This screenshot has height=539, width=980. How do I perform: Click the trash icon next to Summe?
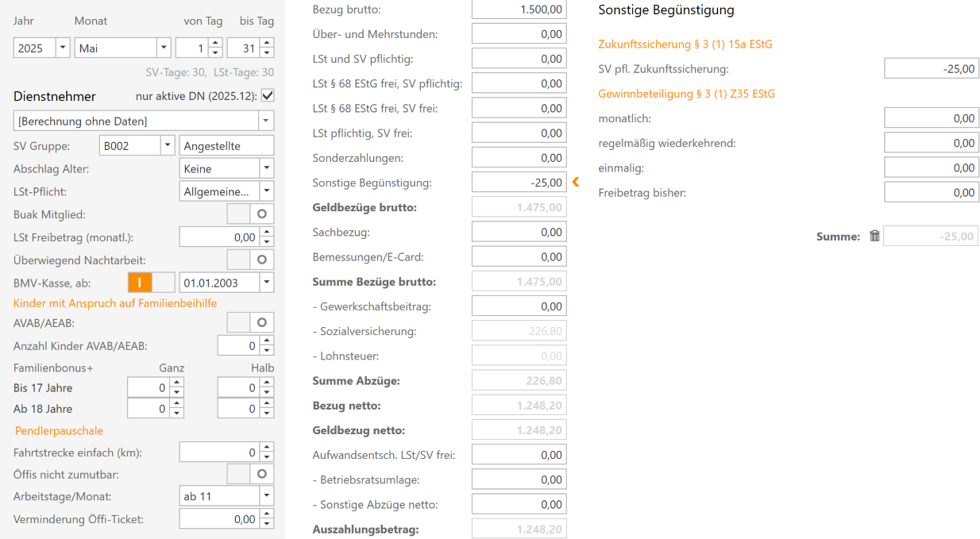click(874, 236)
